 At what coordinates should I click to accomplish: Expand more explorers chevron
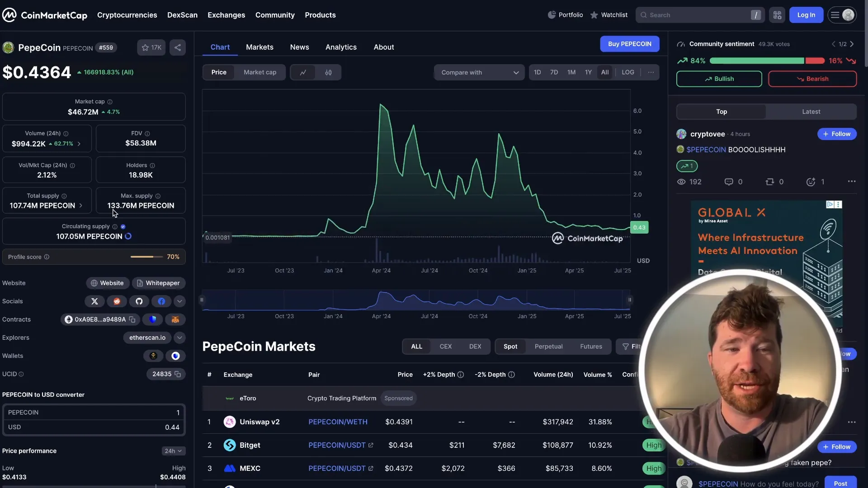click(x=179, y=338)
